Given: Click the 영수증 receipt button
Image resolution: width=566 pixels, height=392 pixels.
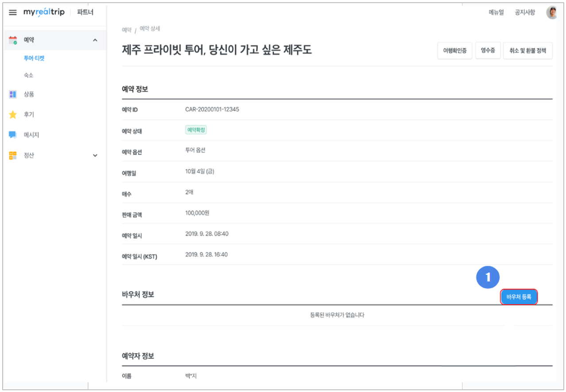Looking at the screenshot, I should click(x=488, y=51).
